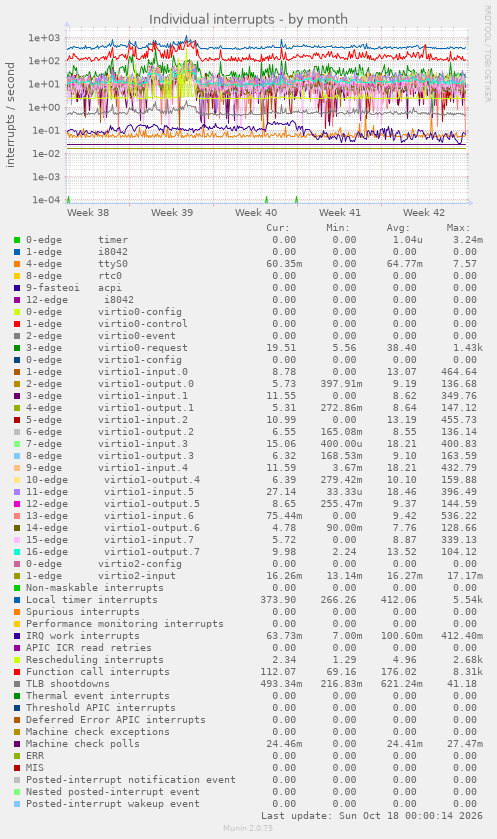The height and width of the screenshot is (839, 497).
Task: Click the Function call interrupts average 176.02
Action: click(x=399, y=672)
